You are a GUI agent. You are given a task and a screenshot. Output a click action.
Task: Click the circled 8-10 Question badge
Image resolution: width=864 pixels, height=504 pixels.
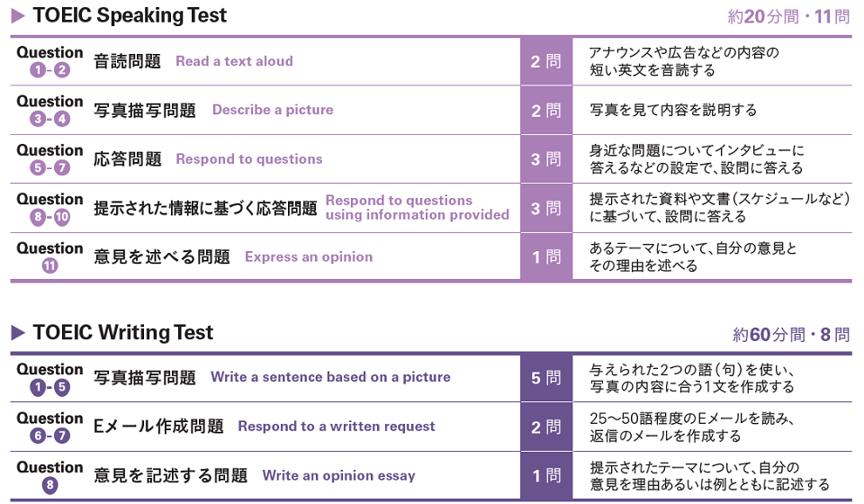point(49,217)
